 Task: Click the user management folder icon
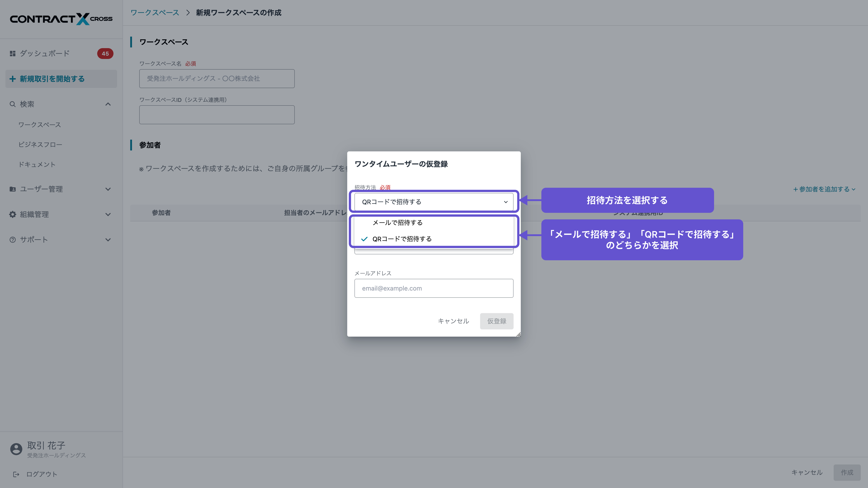coord(12,189)
